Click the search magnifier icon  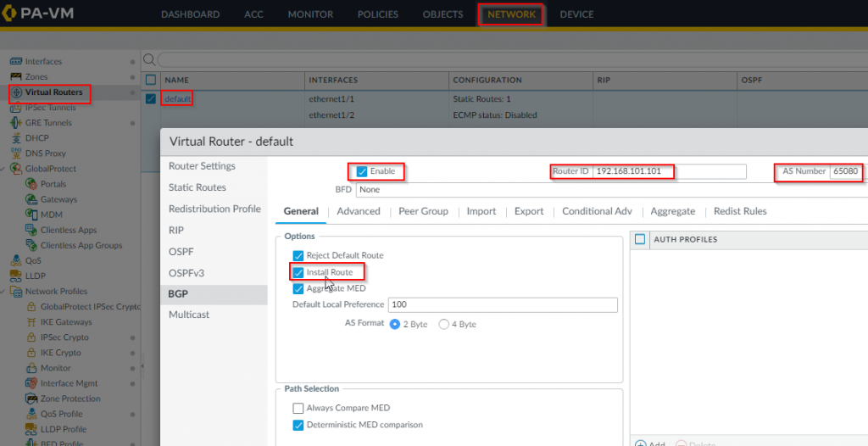pyautogui.click(x=149, y=59)
